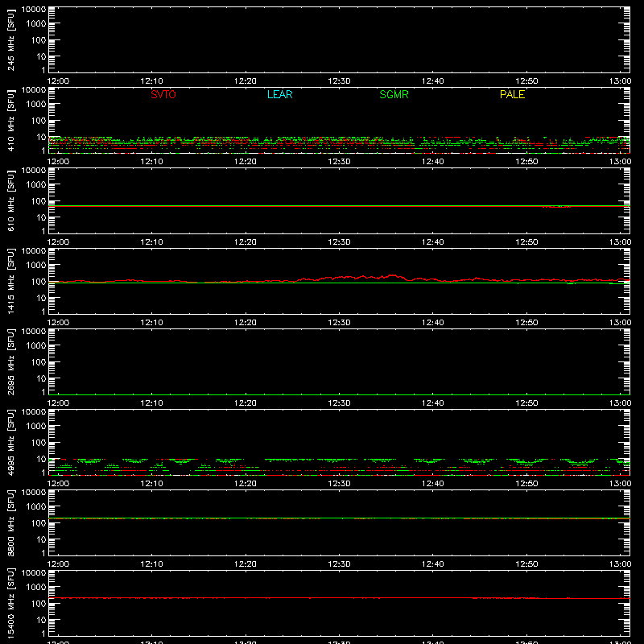Click the yellow PALE legend label
The width and height of the screenshot is (644, 644).
pos(512,94)
